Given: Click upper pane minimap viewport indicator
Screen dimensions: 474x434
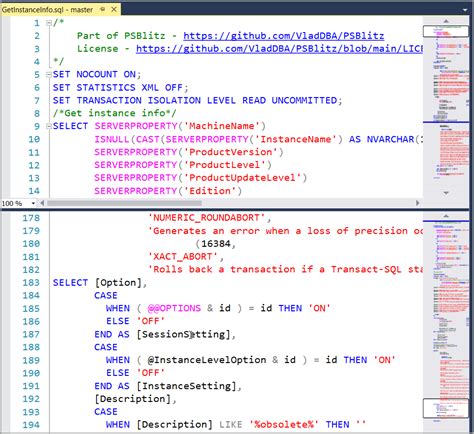Looking at the screenshot, I should (x=445, y=31).
